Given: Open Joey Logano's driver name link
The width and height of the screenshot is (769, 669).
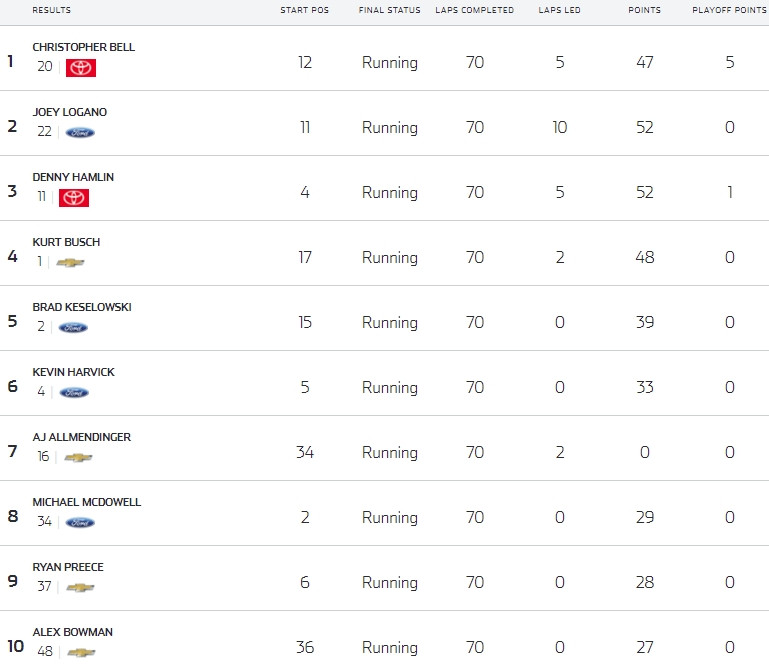Looking at the screenshot, I should coord(70,112).
